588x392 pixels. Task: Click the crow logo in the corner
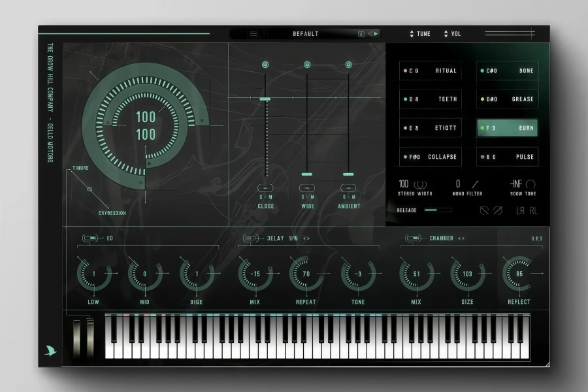tap(50, 351)
